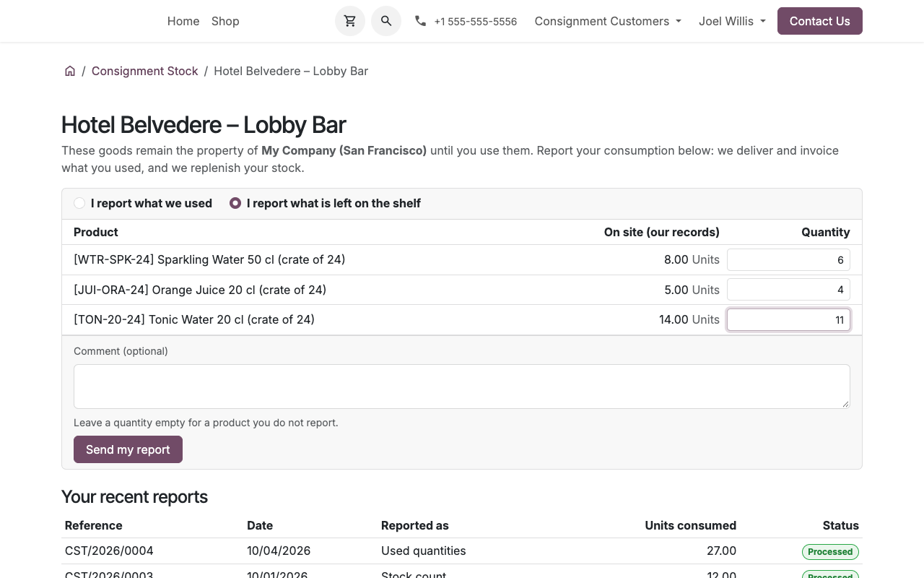Click the Contact Us button
Viewport: 924px width, 578px height.
[x=820, y=21]
